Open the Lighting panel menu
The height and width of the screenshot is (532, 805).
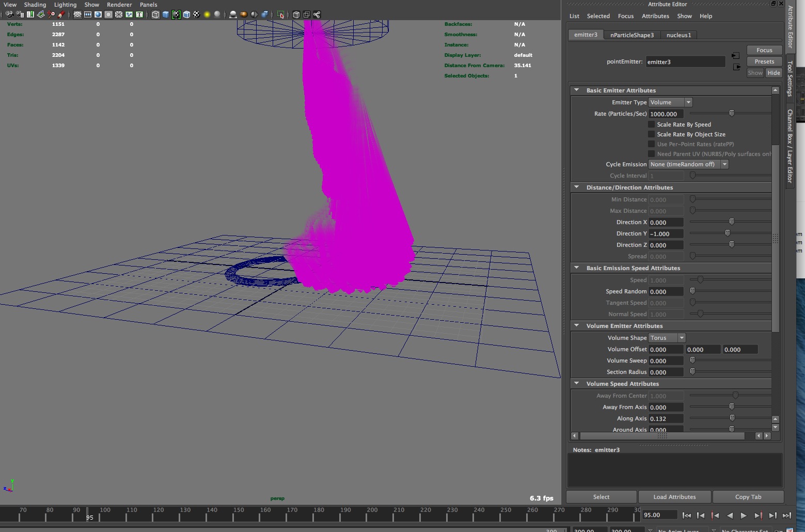coord(65,5)
